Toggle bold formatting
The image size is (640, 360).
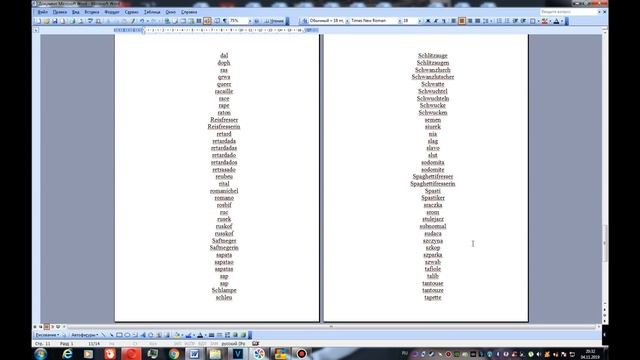428,21
